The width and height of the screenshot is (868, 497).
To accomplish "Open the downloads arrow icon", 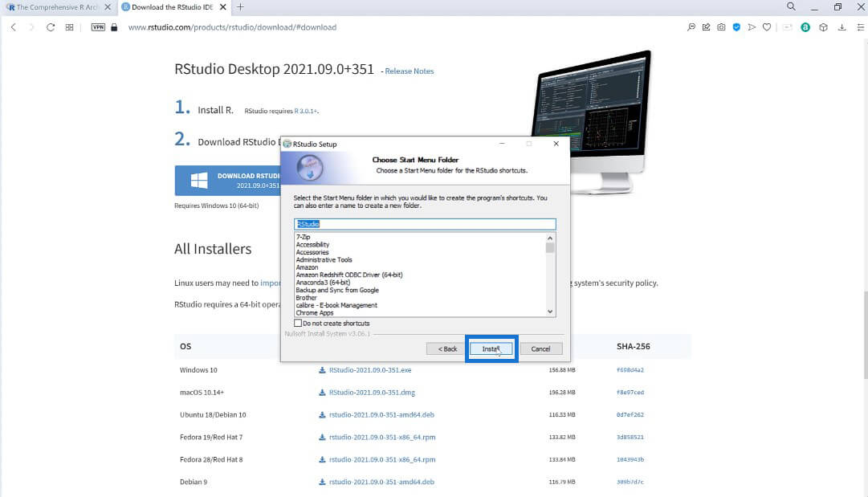I will click(842, 27).
